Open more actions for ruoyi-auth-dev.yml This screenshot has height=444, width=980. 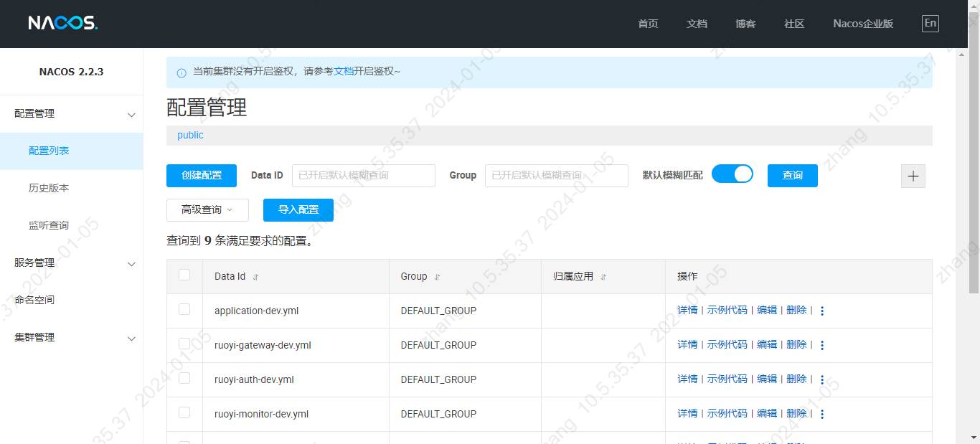(x=822, y=379)
